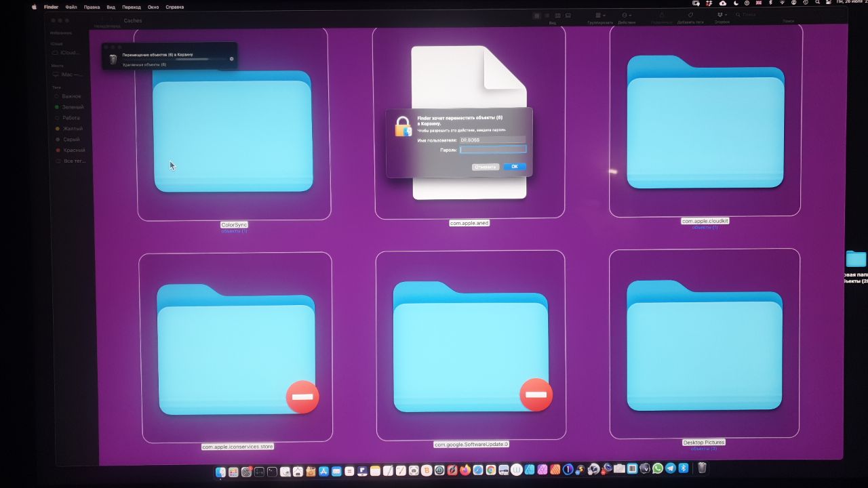Launch Firefox from the Dock
868x488 pixels.
pos(465,470)
